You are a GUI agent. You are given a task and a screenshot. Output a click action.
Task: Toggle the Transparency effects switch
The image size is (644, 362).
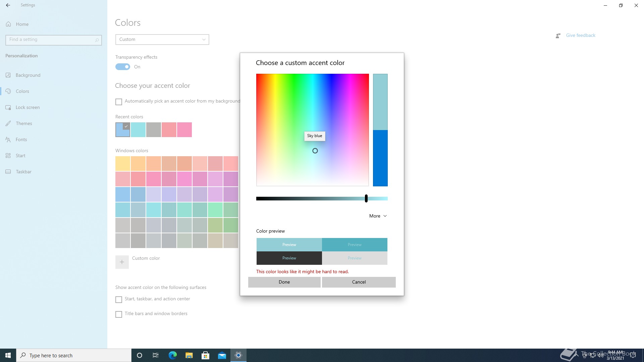[x=123, y=67]
